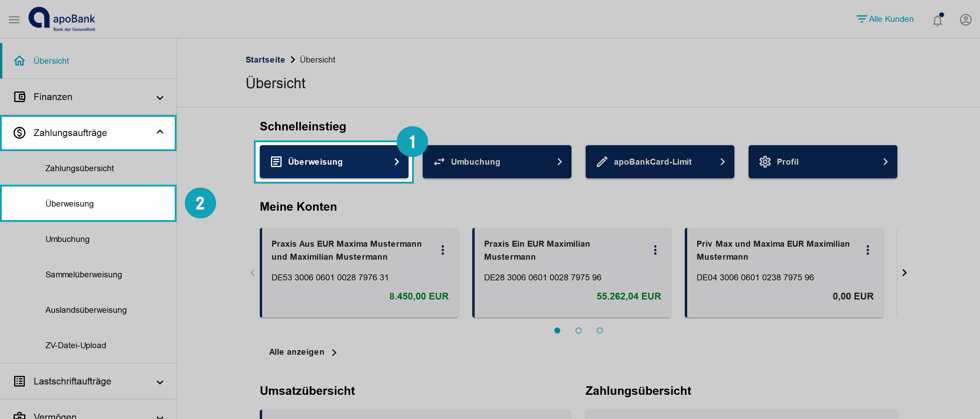The width and height of the screenshot is (980, 419).
Task: Collapse the Zahlungsaufträge menu chevron
Action: 160,132
